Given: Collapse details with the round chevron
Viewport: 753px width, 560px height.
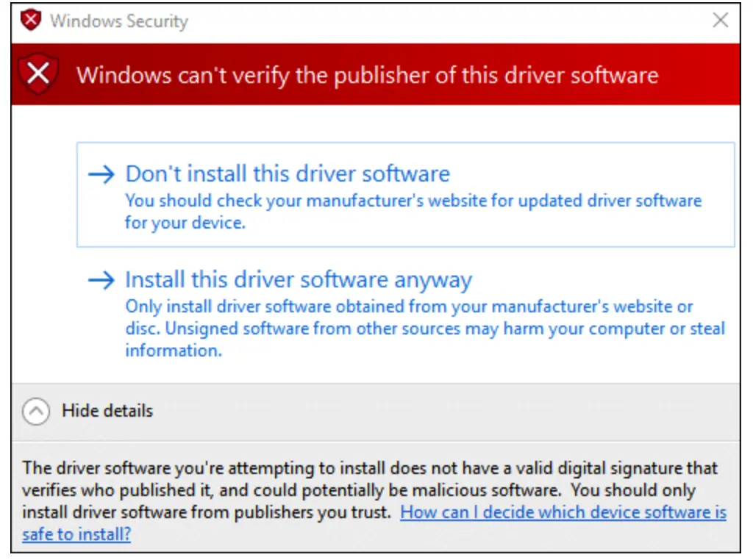Looking at the screenshot, I should pyautogui.click(x=36, y=412).
